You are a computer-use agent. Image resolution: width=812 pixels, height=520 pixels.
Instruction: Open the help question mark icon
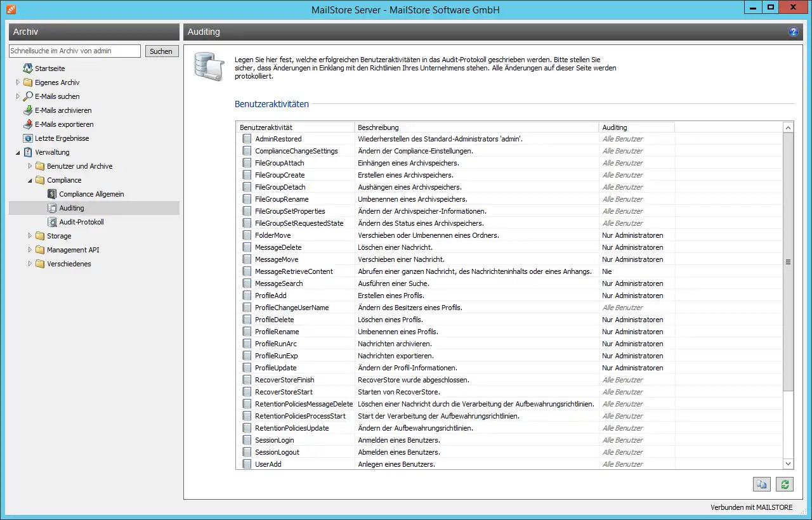(x=794, y=32)
